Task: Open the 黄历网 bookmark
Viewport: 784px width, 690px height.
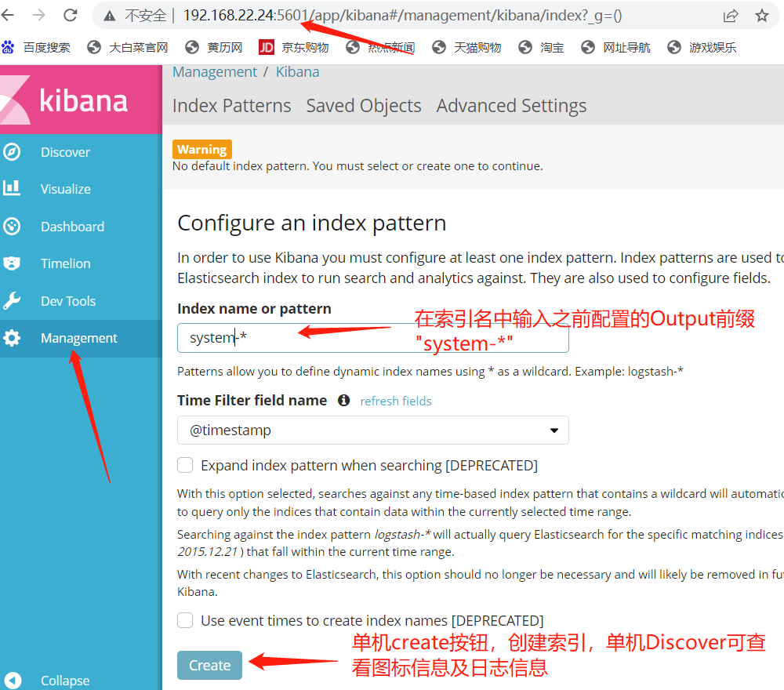Action: [214, 48]
